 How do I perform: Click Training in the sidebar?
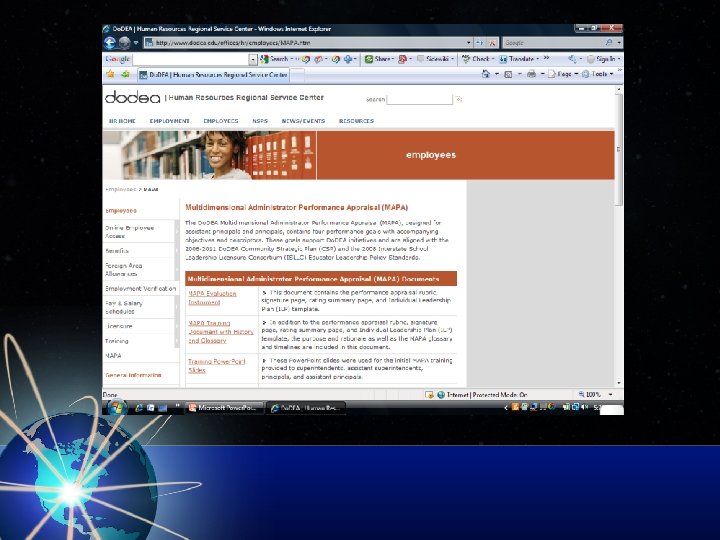[x=116, y=341]
